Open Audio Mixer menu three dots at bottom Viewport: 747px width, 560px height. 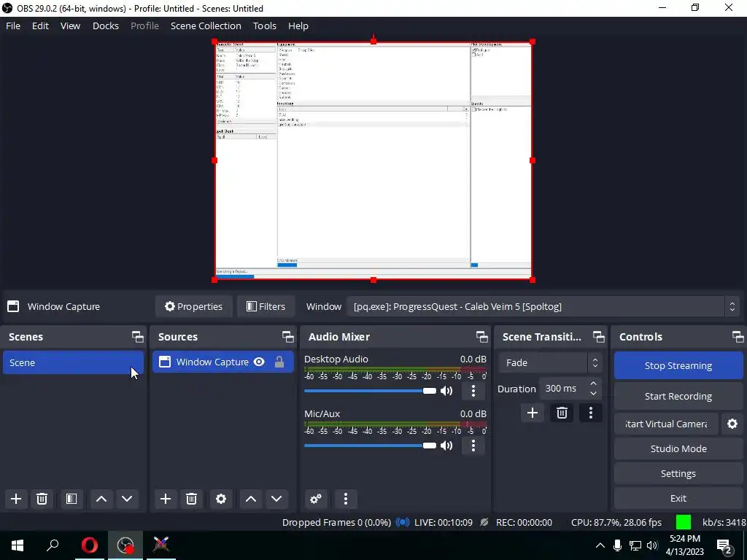(x=346, y=499)
